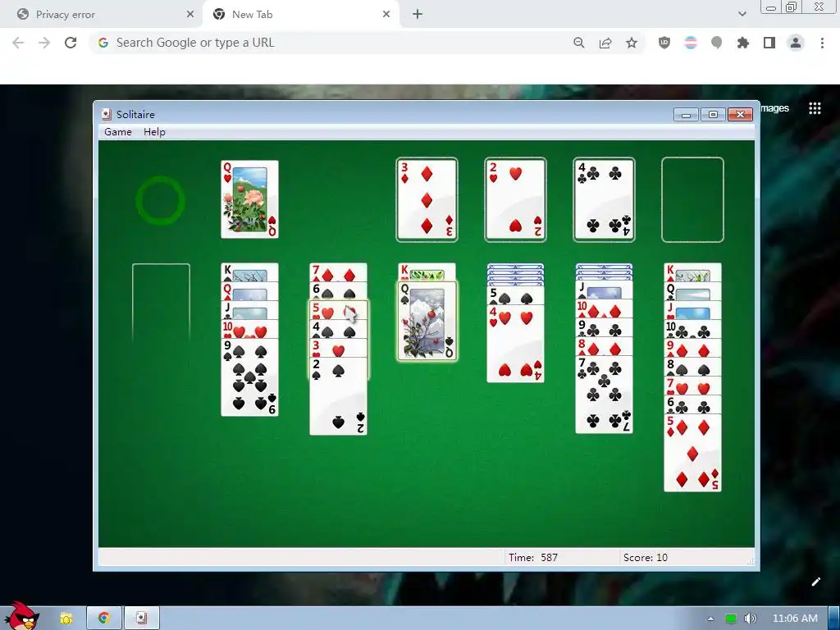The width and height of the screenshot is (840, 630).
Task: Select the 5 of spades tableau card
Action: (x=515, y=295)
